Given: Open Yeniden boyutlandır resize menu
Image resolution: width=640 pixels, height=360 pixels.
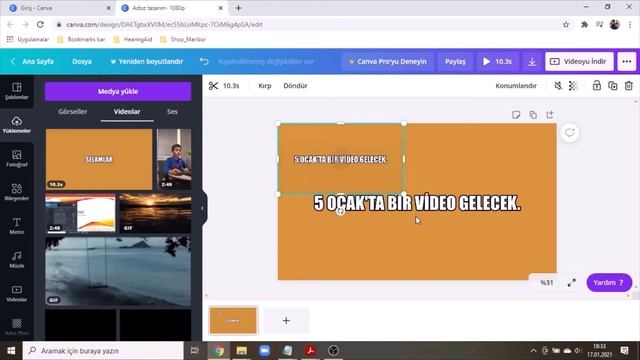Looking at the screenshot, I should 147,62.
